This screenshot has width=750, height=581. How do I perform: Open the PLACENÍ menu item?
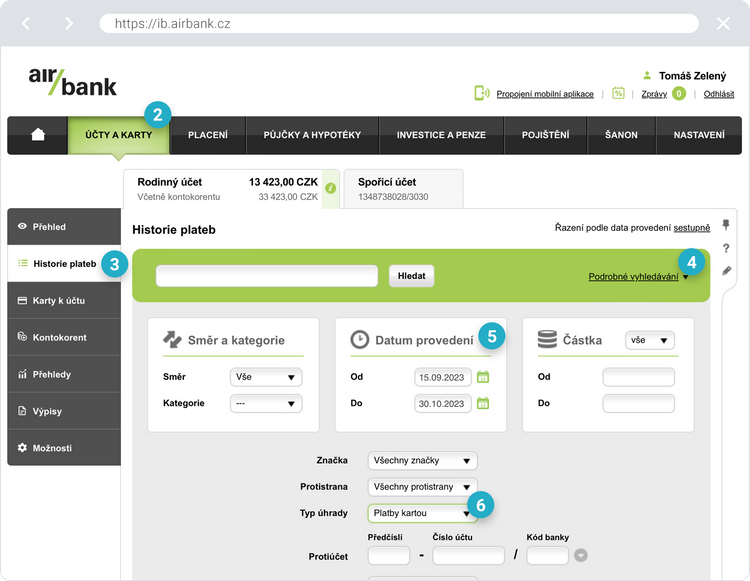point(207,135)
